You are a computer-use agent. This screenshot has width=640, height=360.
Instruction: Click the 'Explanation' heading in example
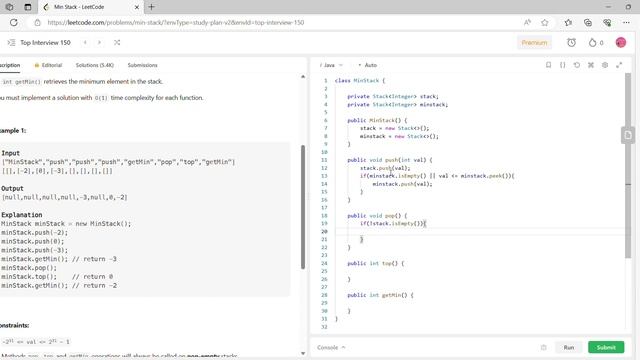[x=22, y=214]
